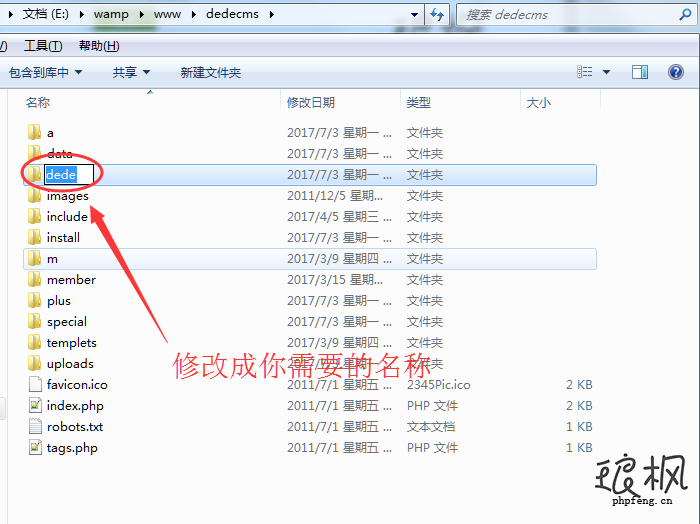700x524 pixels.
Task: Sort by the 修改日期 column header
Action: point(311,103)
